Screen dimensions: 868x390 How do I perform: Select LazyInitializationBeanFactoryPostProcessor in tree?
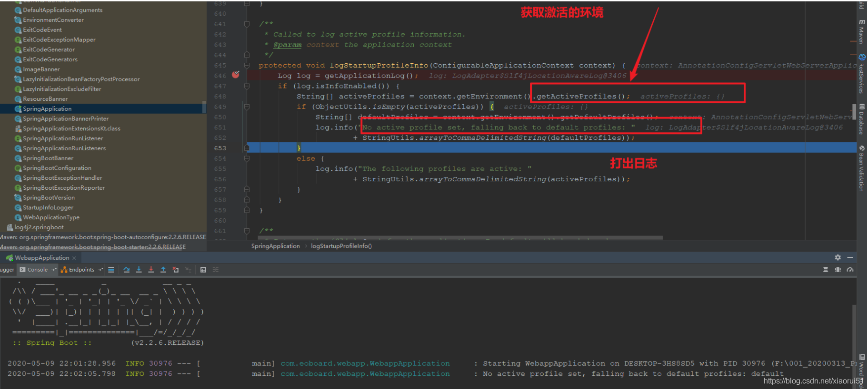(x=81, y=79)
